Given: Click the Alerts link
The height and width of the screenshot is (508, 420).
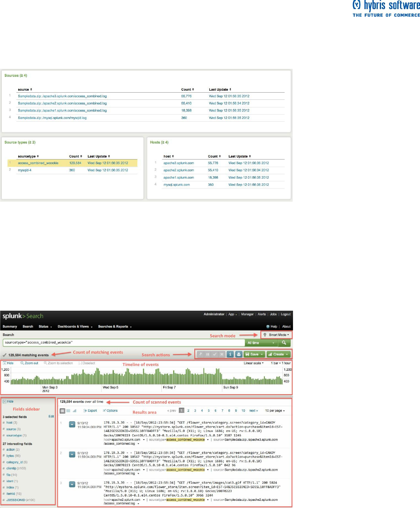Looking at the screenshot, I should tap(262, 314).
